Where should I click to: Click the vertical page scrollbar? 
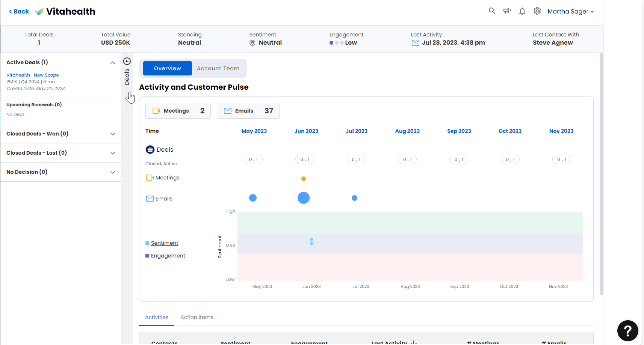pyautogui.click(x=602, y=174)
